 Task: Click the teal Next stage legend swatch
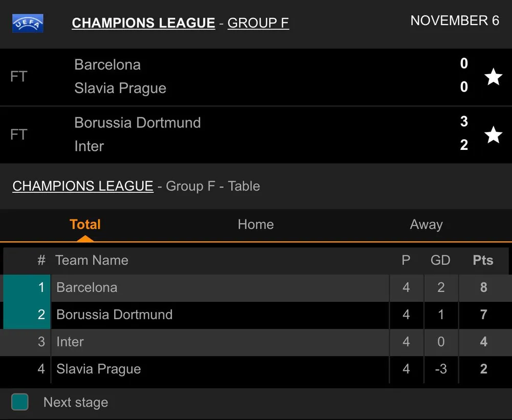click(20, 402)
